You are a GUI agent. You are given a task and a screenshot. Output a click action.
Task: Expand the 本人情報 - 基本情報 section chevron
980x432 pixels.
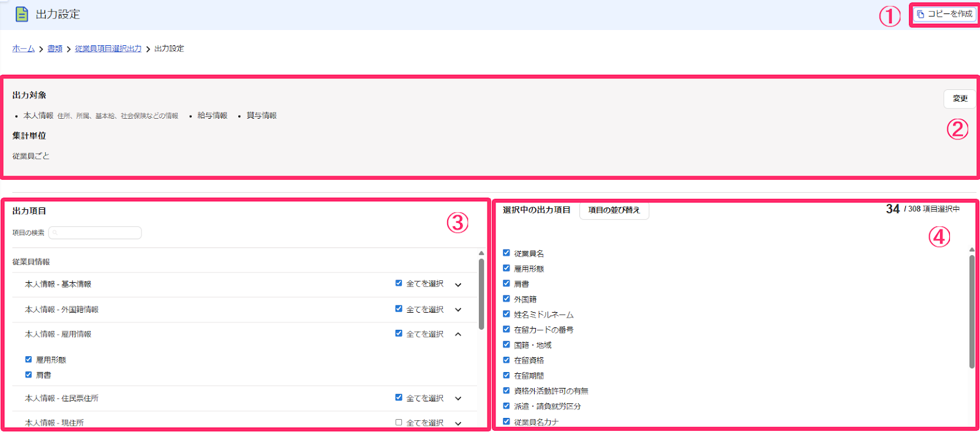[458, 285]
